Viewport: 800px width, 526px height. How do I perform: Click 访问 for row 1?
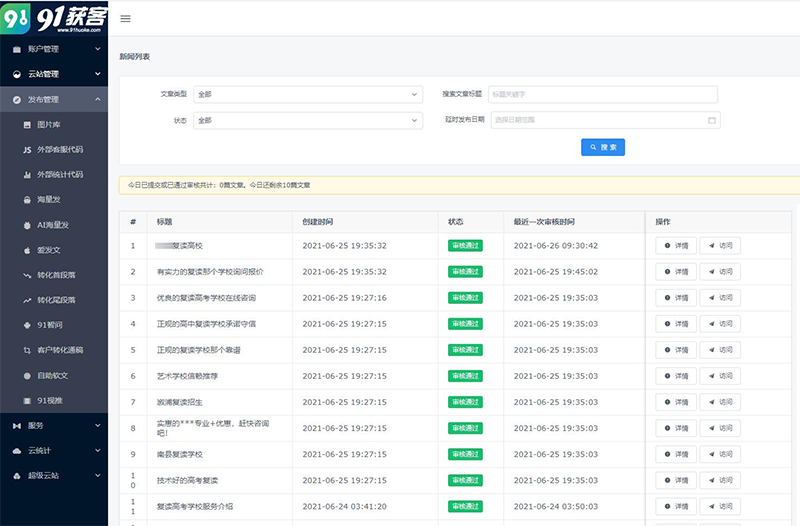(720, 245)
